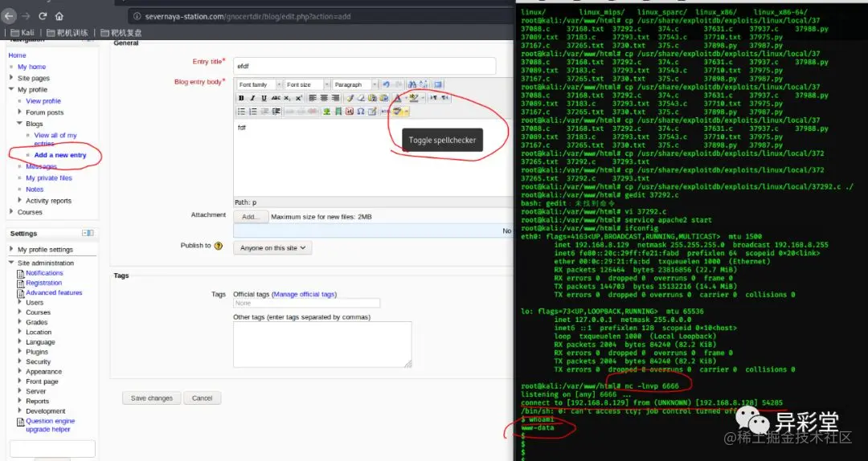Expand Plugins under Site administration
This screenshot has width=868, height=461.
coord(20,352)
